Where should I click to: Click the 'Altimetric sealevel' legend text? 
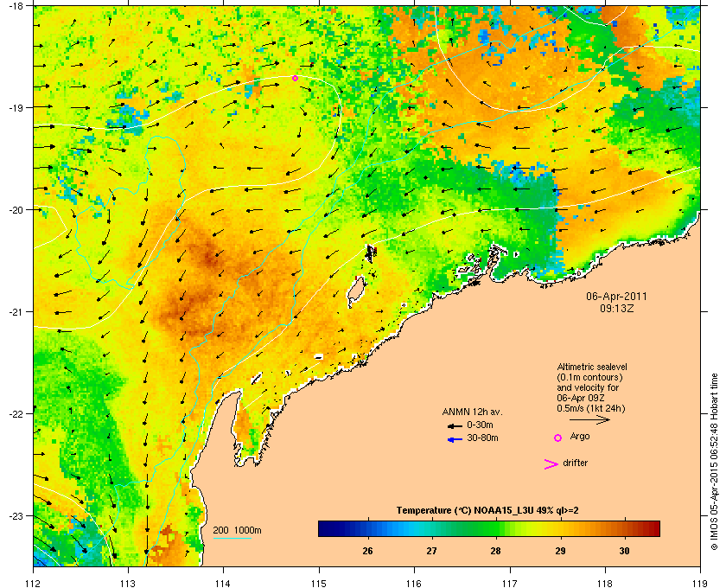tap(592, 367)
